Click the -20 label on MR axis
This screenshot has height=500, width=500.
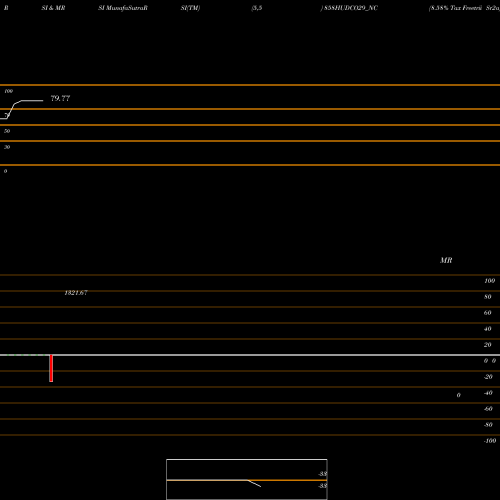488,377
